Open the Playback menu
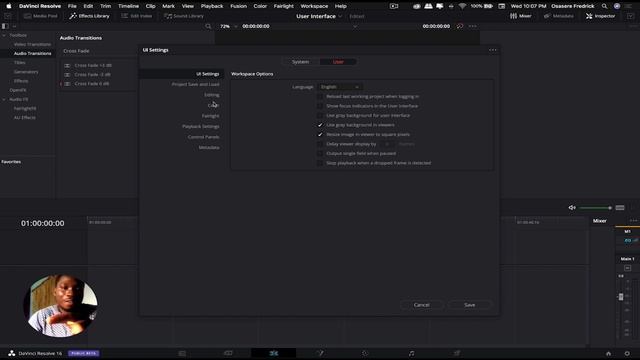The width and height of the screenshot is (640, 360). [x=212, y=6]
